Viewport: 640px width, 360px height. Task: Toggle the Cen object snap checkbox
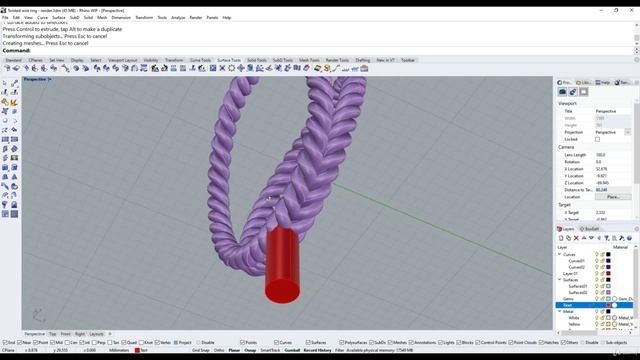coord(67,342)
